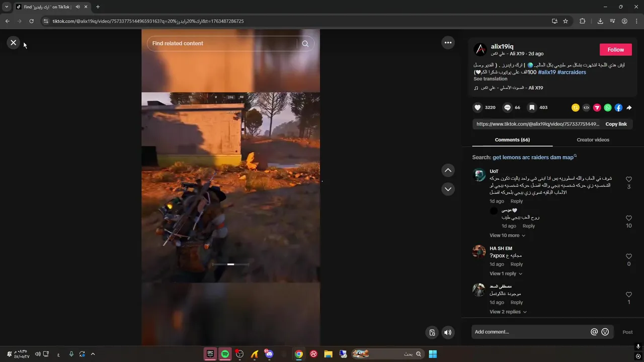
Task: Open the Chrome profile icon
Action: click(x=624, y=21)
